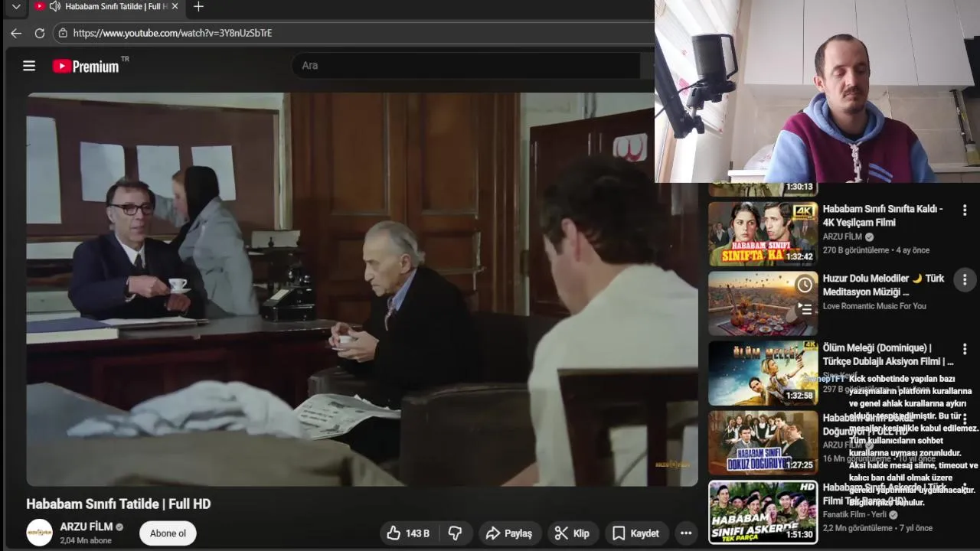
Task: Share the video via Paylaş
Action: pyautogui.click(x=510, y=533)
